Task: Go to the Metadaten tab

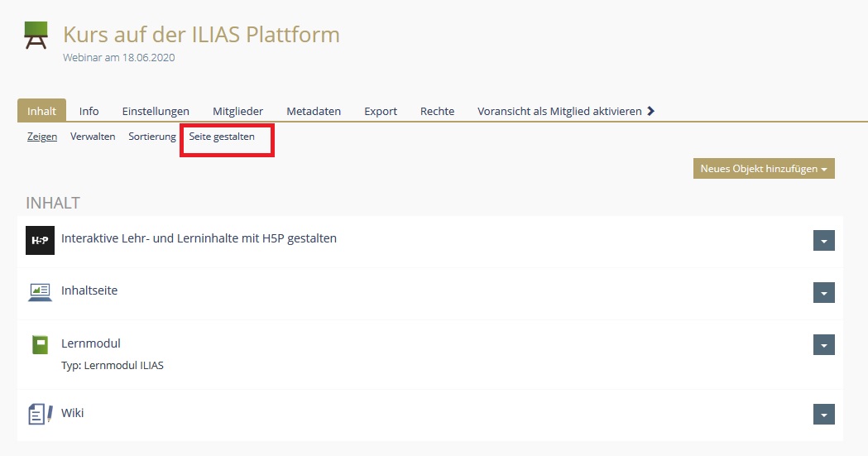Action: [x=314, y=111]
